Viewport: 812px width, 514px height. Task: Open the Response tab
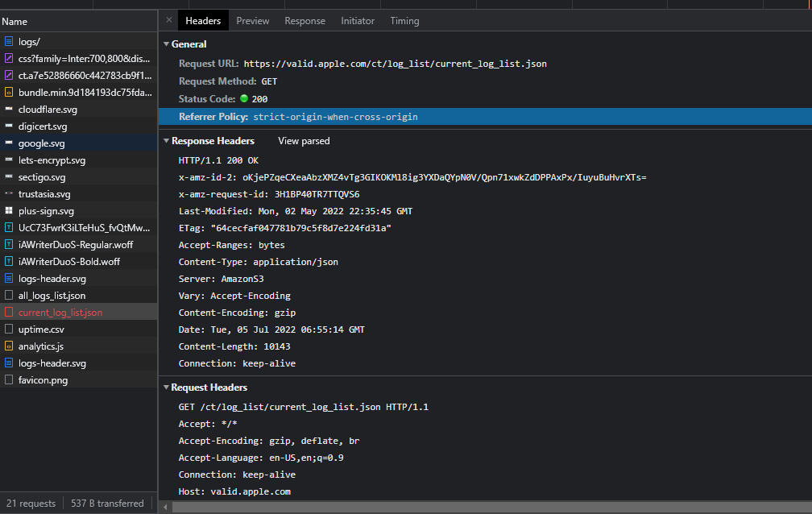(x=305, y=21)
